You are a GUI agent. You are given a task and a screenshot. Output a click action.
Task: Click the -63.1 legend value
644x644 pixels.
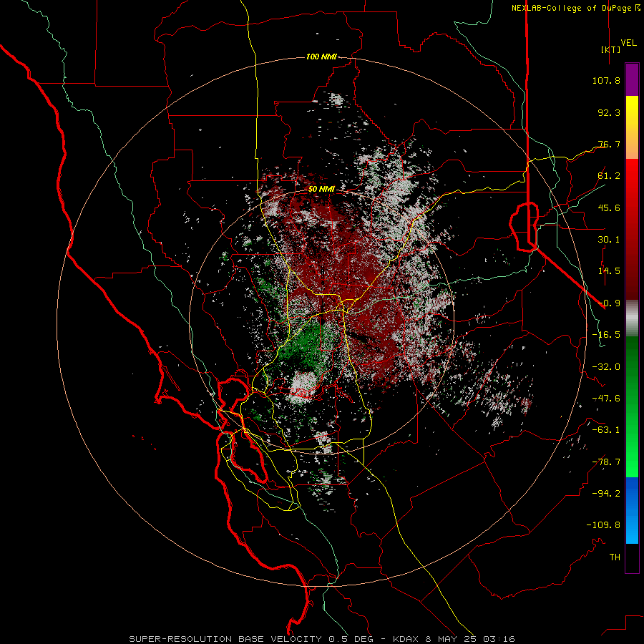point(606,430)
